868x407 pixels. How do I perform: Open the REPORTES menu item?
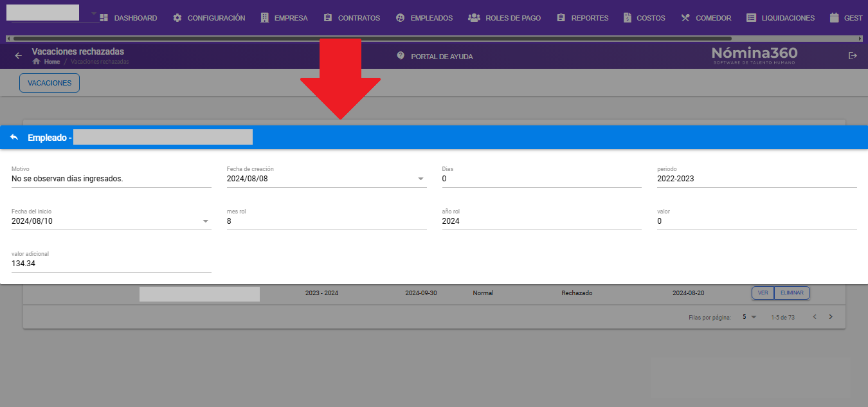tap(582, 18)
